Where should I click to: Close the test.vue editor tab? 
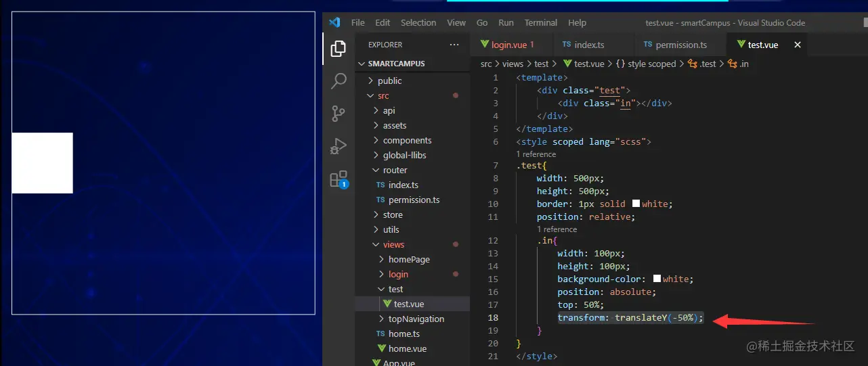(x=798, y=45)
